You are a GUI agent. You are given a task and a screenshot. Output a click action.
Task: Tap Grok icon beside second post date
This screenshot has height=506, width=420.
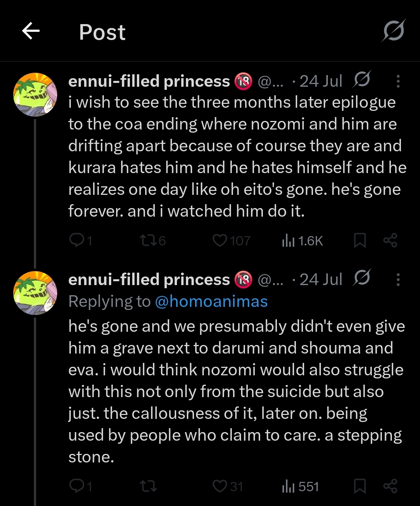click(362, 278)
